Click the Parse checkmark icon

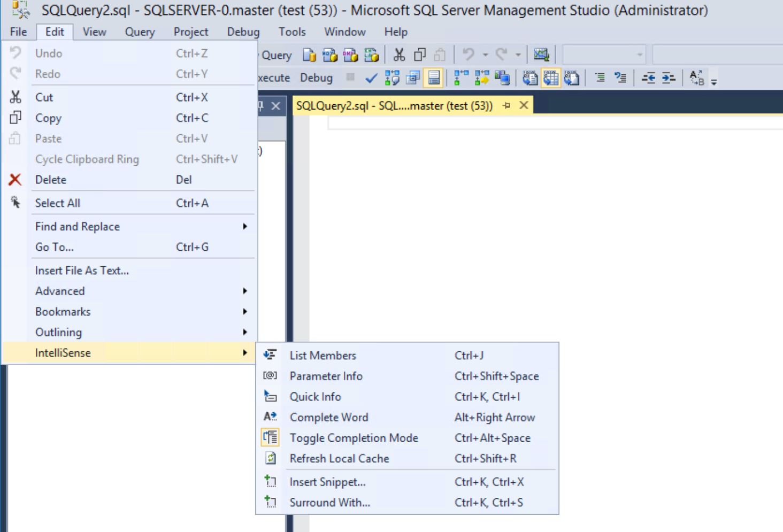(x=371, y=79)
